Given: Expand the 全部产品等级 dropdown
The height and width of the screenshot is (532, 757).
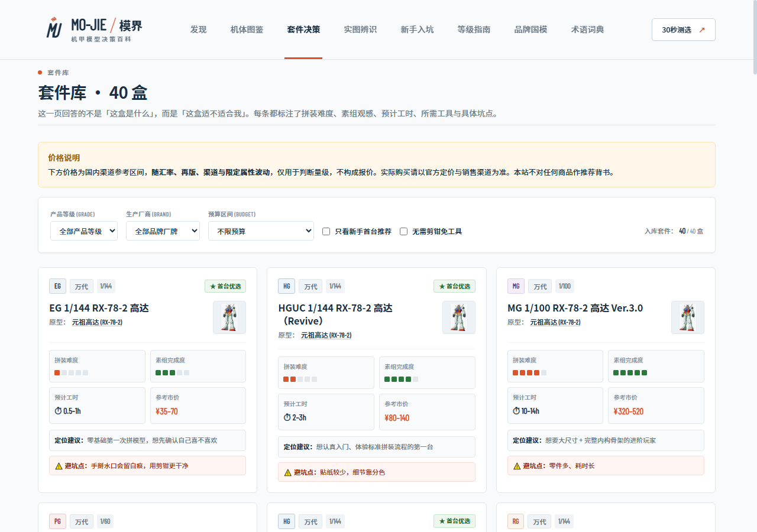Looking at the screenshot, I should [84, 231].
